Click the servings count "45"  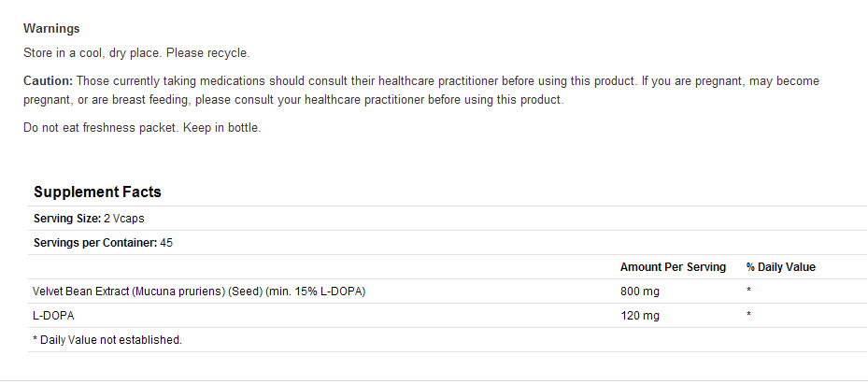point(167,243)
